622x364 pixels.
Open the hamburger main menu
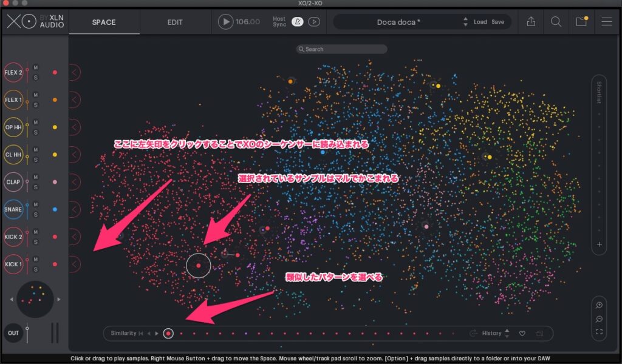tap(606, 22)
